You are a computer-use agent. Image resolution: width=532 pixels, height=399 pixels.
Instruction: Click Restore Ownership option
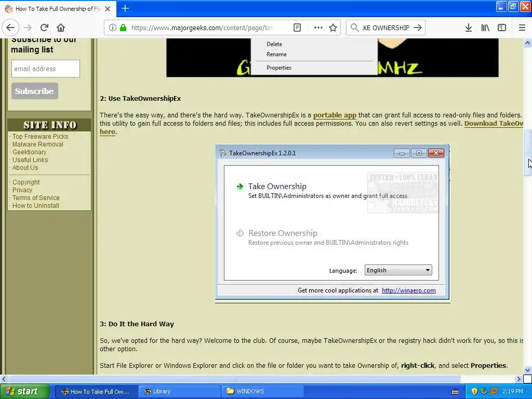(283, 233)
